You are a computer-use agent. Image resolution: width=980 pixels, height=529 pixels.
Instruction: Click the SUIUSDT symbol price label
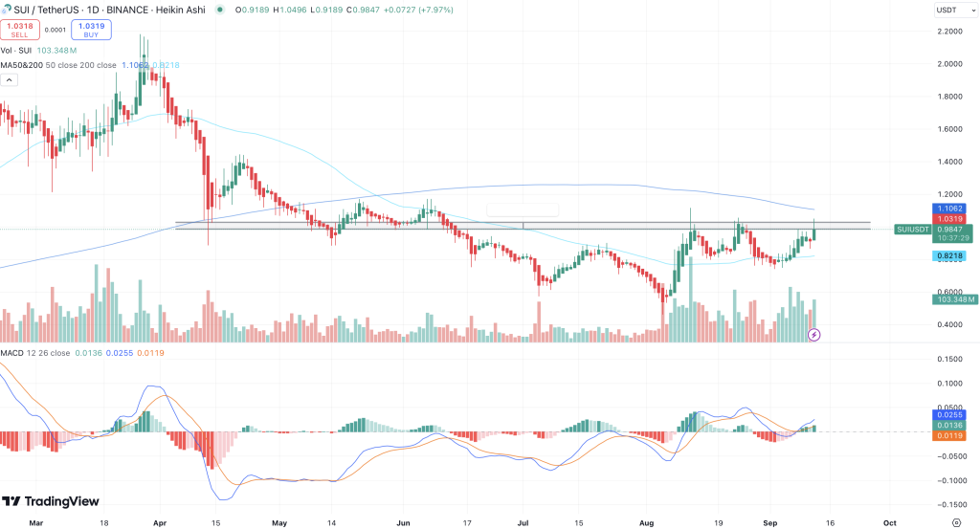coord(912,230)
